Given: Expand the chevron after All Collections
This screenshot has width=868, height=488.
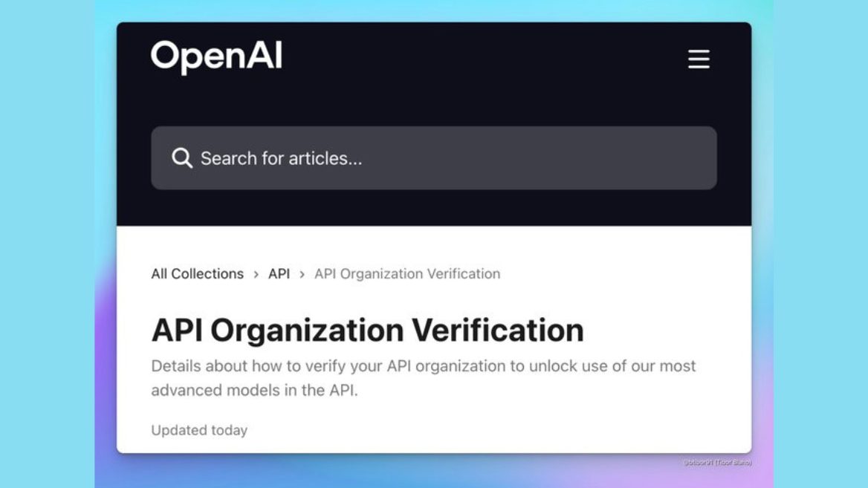Looking at the screenshot, I should pos(256,274).
